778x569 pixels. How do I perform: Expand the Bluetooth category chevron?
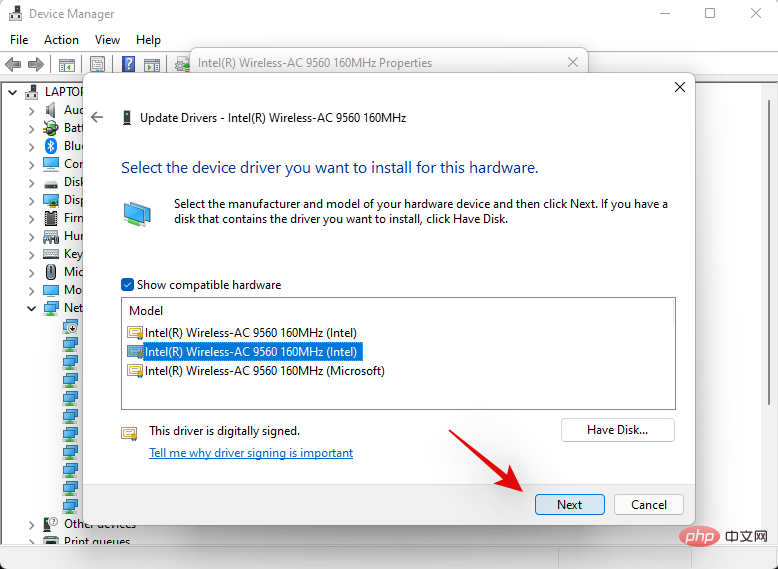[32, 146]
